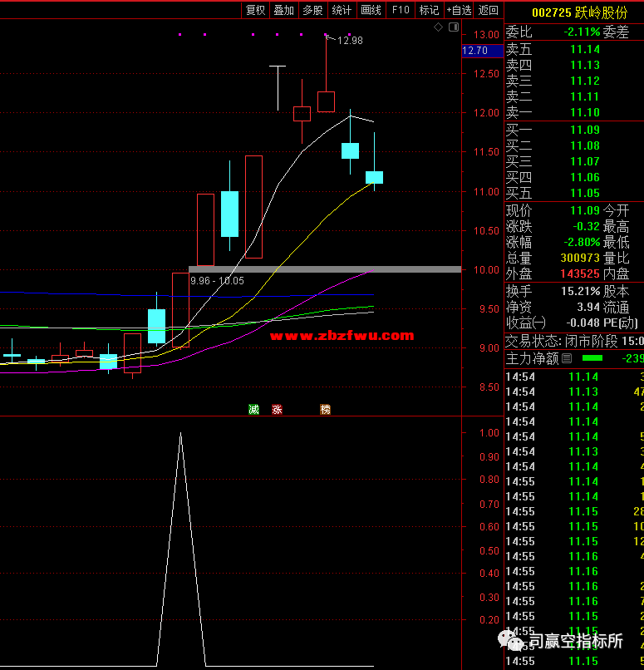Screen dimensions: 644x670
Task: Select the 画线 drawing tool
Action: [371, 10]
